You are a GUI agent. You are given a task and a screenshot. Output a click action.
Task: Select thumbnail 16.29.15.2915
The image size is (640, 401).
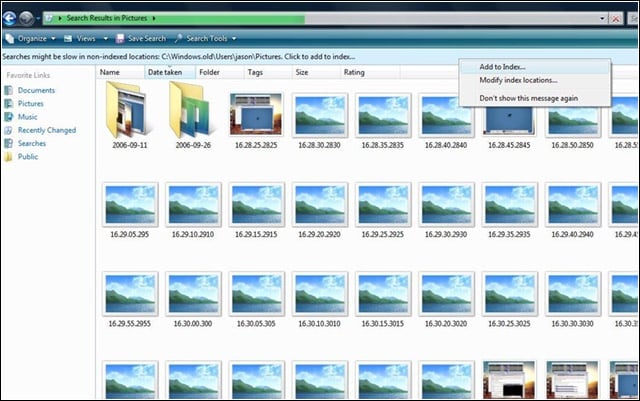(x=256, y=205)
